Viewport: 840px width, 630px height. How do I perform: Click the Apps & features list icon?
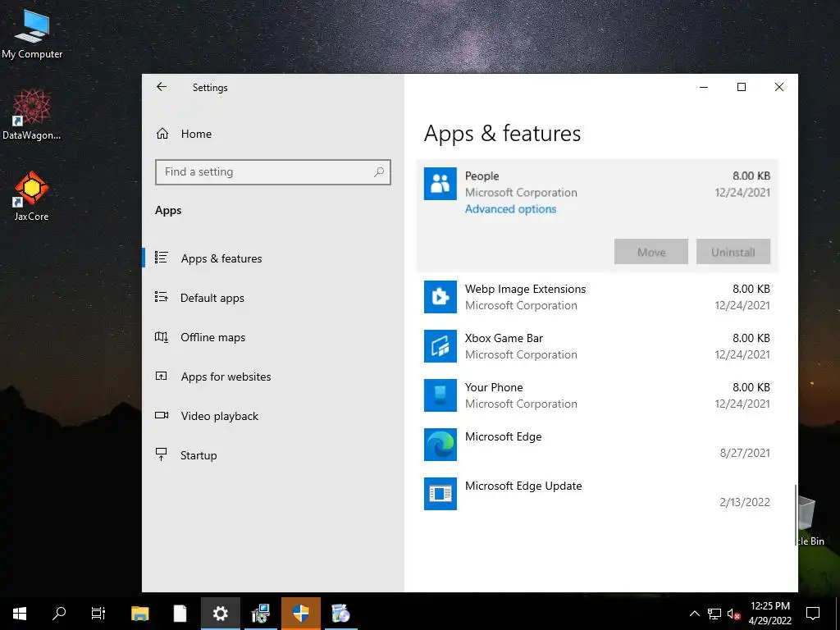point(162,258)
